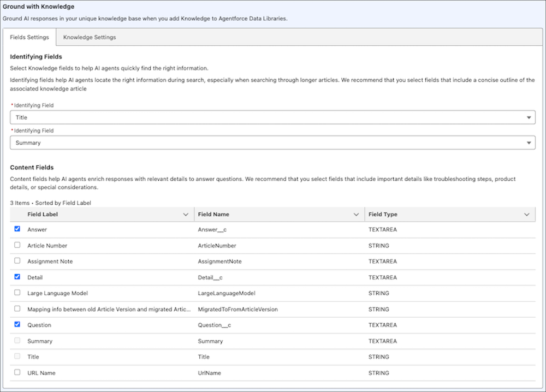
Task: Open the Summary identifying field dropdown
Action: (x=272, y=143)
